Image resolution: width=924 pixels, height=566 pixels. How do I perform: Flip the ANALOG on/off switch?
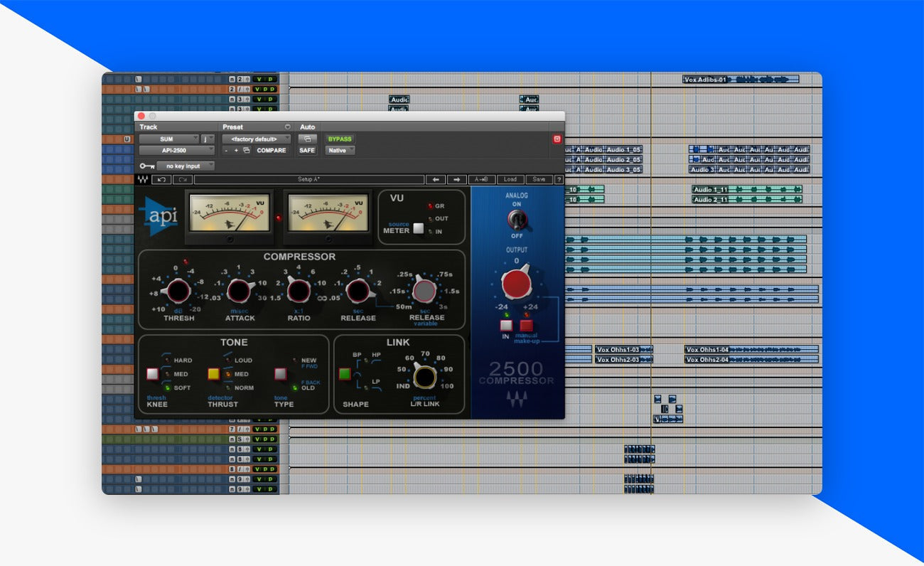tap(516, 219)
